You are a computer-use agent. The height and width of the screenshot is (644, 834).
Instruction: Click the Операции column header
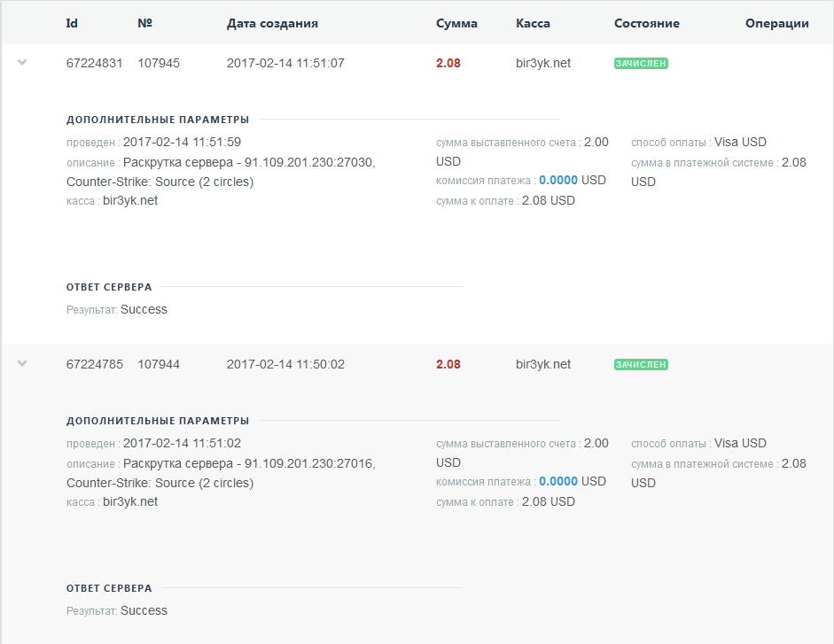[776, 24]
